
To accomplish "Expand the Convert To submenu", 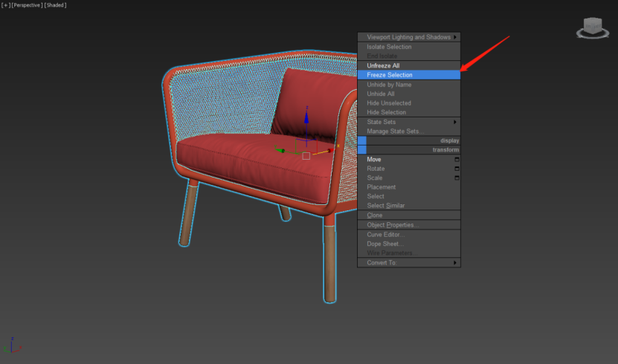I will pos(409,262).
